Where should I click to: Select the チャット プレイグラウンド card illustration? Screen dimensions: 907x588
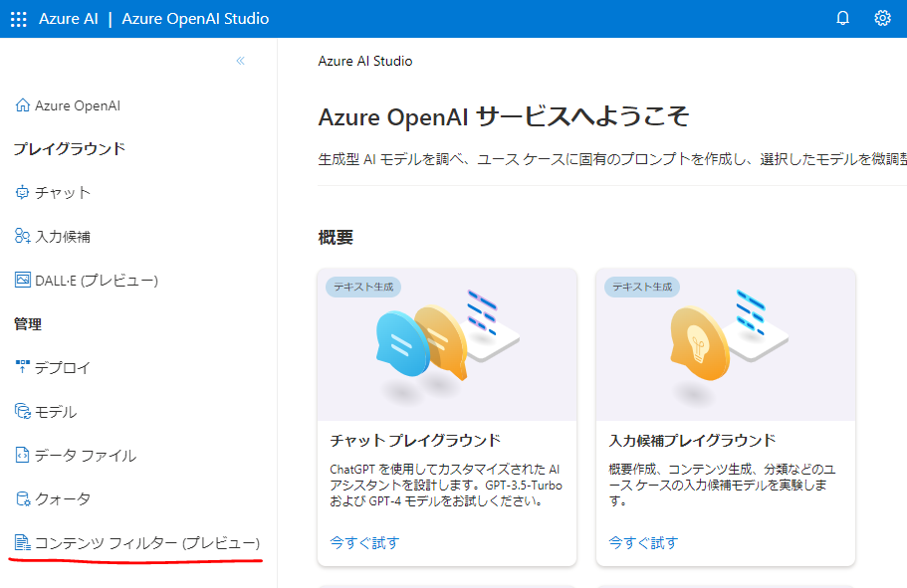tap(447, 344)
